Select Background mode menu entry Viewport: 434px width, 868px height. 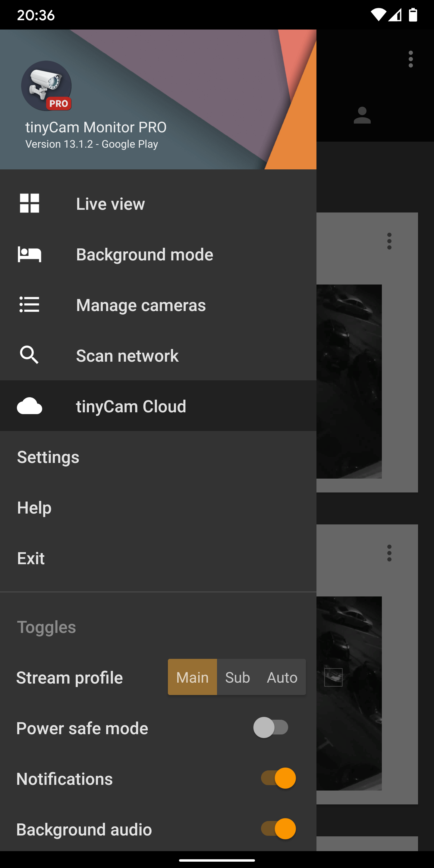[x=158, y=254]
